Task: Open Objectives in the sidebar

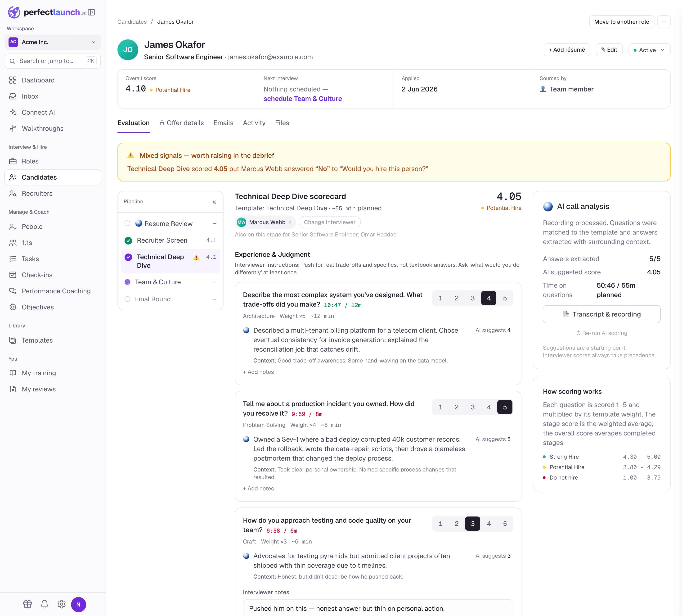Action: coord(53,307)
